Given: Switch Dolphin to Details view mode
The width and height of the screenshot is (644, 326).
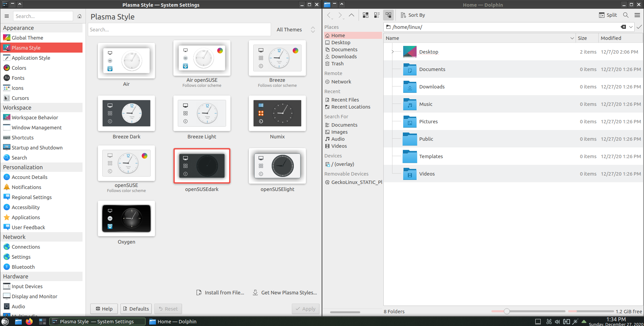Looking at the screenshot, I should 388,15.
